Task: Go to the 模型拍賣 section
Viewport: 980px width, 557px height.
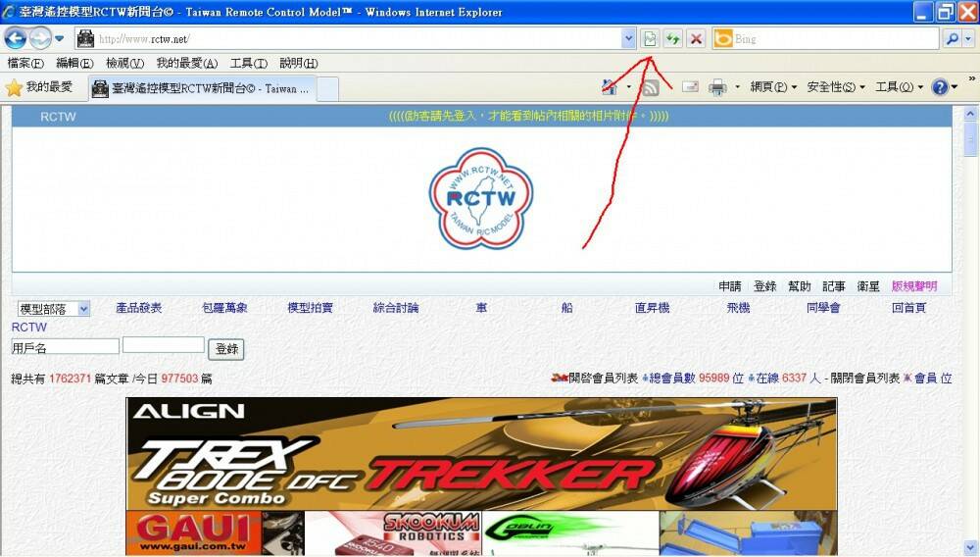Action: tap(310, 308)
